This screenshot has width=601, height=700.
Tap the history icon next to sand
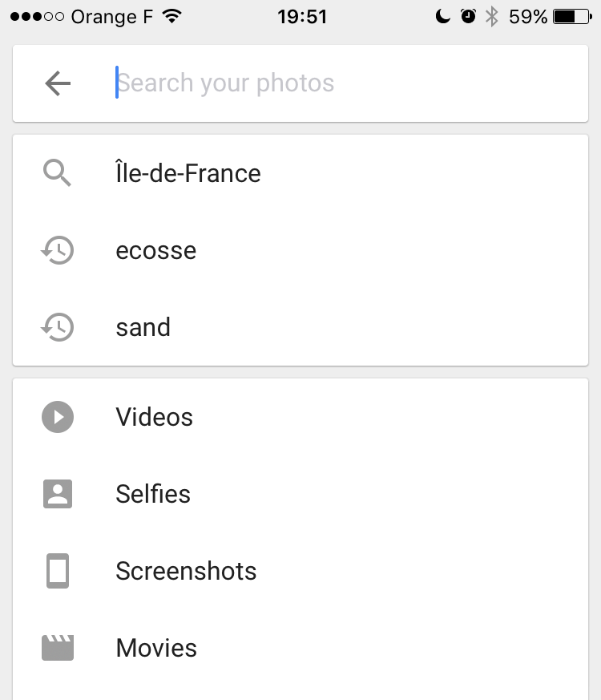pyautogui.click(x=57, y=327)
